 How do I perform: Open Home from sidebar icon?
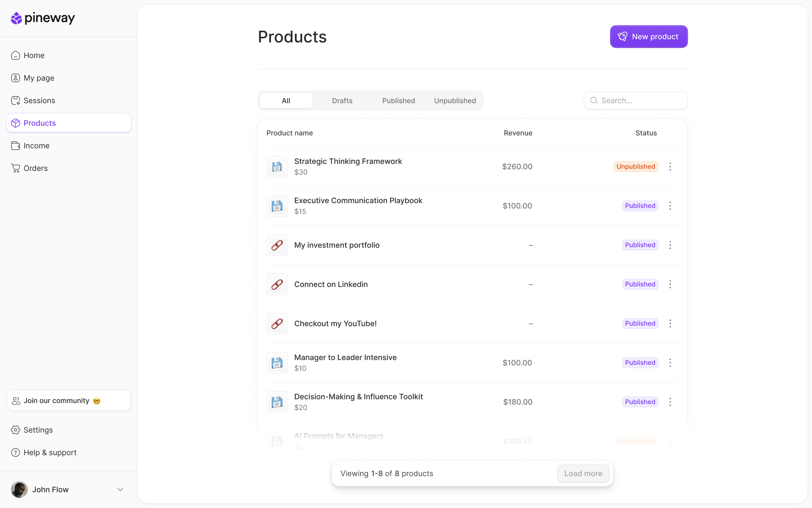[15, 56]
